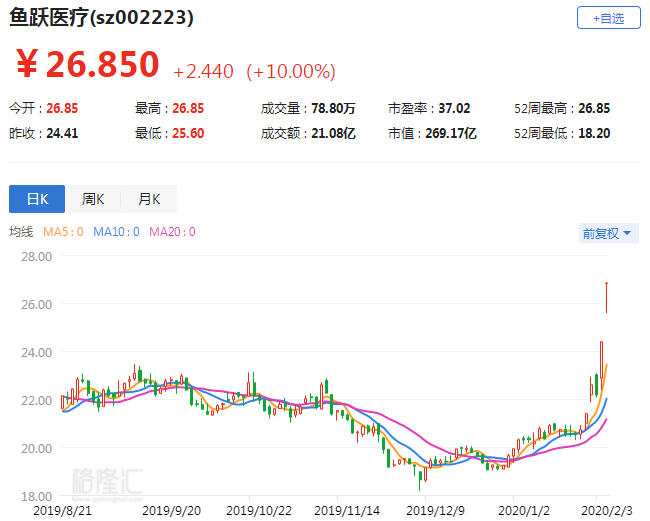650x521 pixels.
Task: Click the 52周最低 value 18.20
Action: (594, 133)
